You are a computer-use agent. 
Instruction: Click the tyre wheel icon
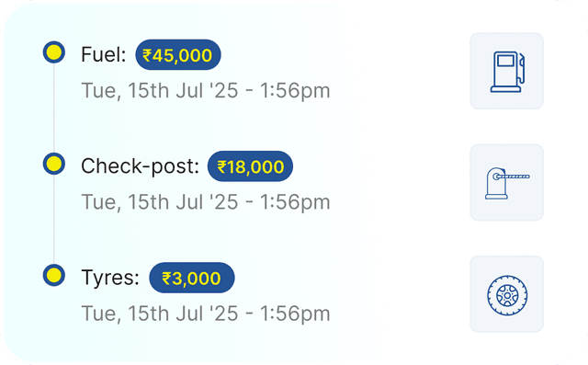506,294
